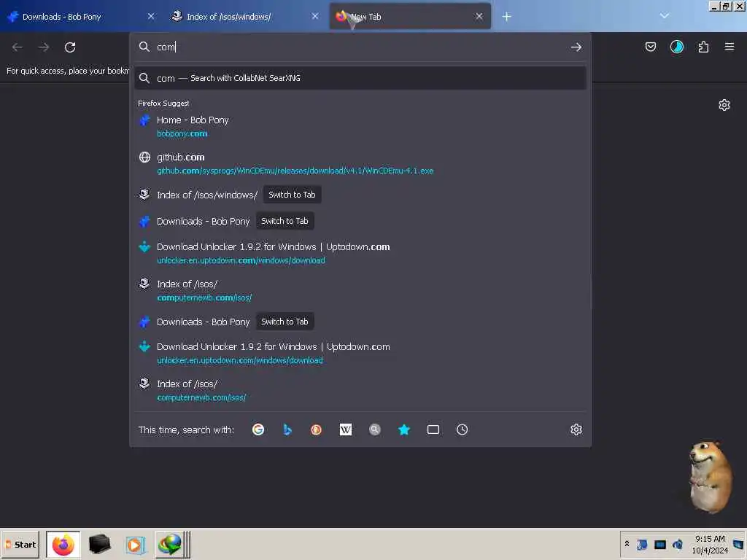Open search settings gear in the dropdown
Viewport: 747px width, 560px height.
click(x=576, y=429)
